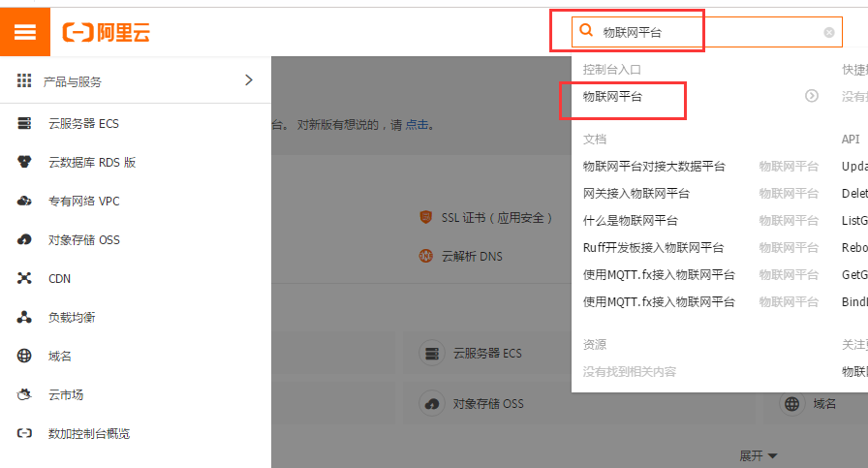Open 专有网络 VPC sidebar icon
Viewport: 868px width, 468px height.
tap(24, 201)
